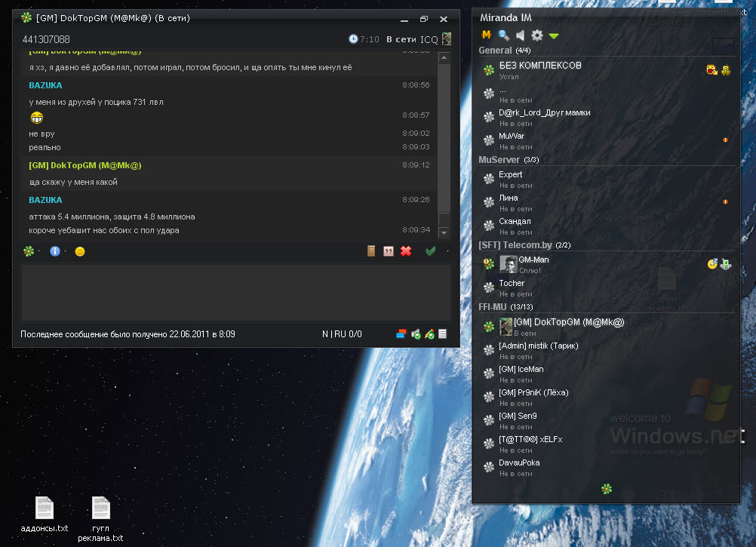
Task: Open the send options dropdown arrow beside checkmark
Action: 447,251
